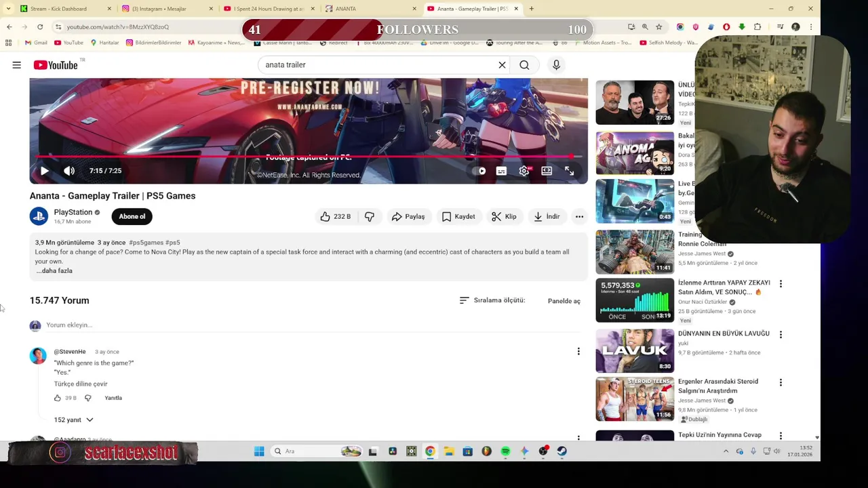Create a clip with Klip button
Viewport: 868px width, 488px height.
[x=504, y=216]
